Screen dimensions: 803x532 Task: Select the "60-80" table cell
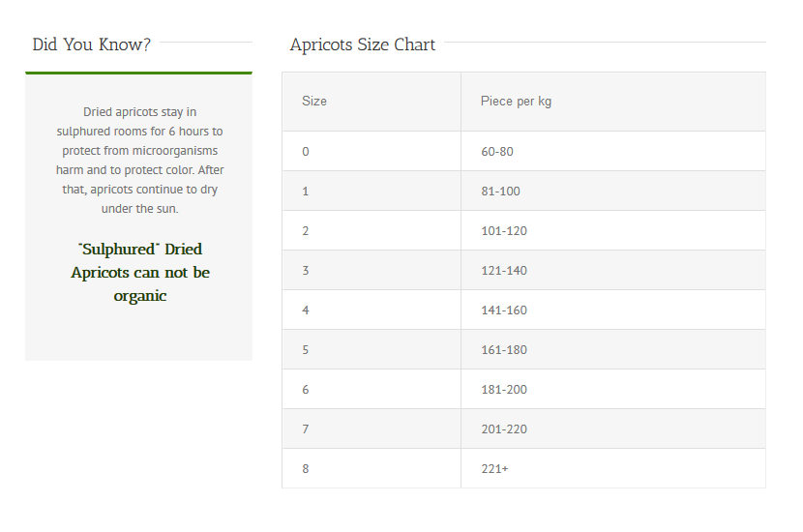[x=497, y=152]
